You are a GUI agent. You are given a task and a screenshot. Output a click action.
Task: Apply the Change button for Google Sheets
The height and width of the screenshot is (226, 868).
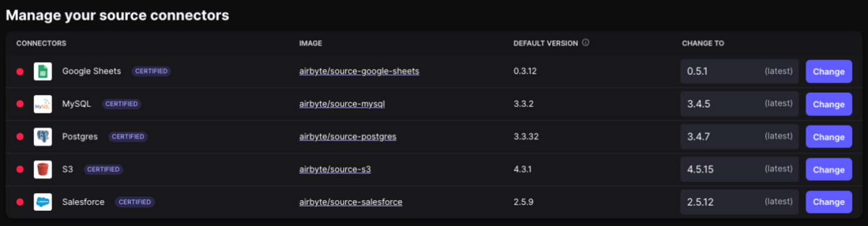pyautogui.click(x=829, y=71)
